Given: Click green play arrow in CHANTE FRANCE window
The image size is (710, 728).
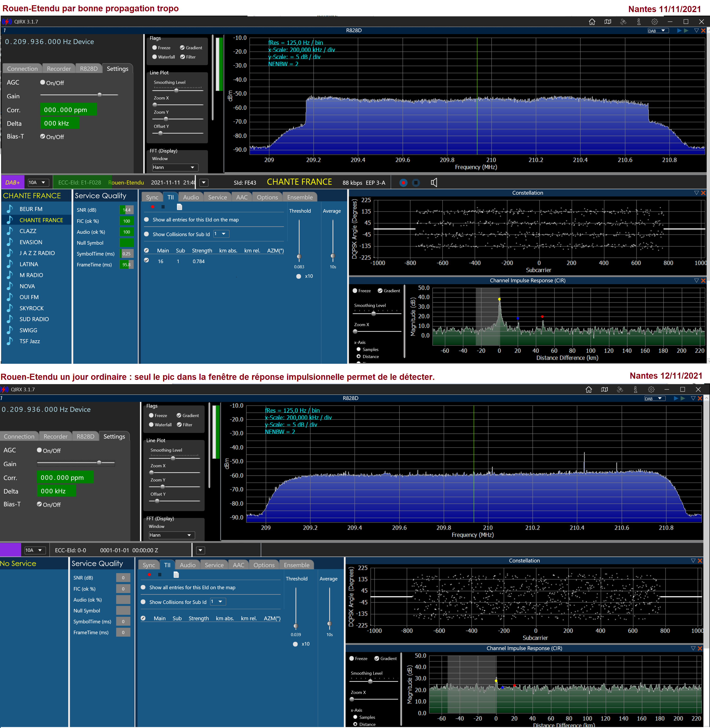Looking at the screenshot, I should [x=686, y=31].
